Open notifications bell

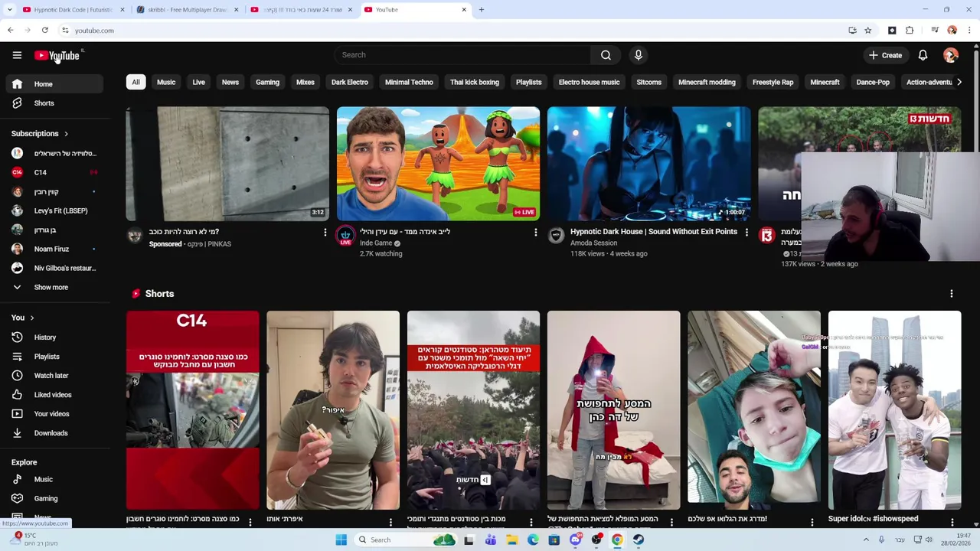pyautogui.click(x=923, y=55)
